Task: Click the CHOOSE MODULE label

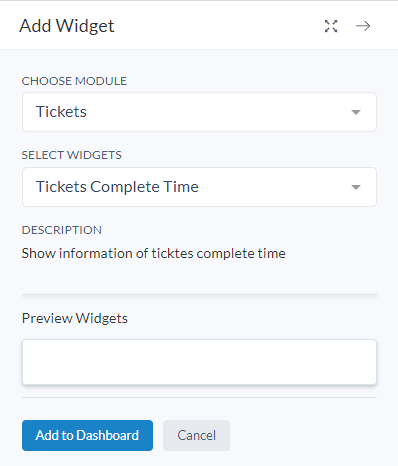Action: [x=74, y=81]
